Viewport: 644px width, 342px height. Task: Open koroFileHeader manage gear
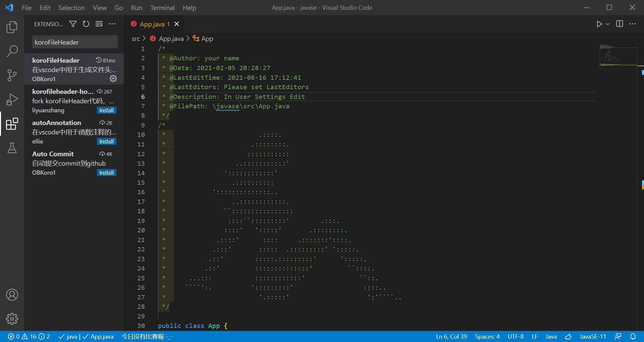[x=113, y=78]
